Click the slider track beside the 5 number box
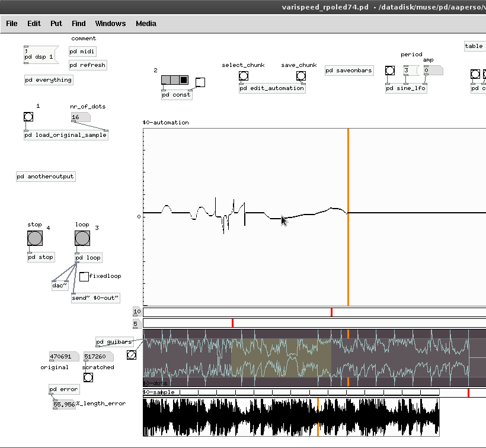The image size is (486, 448). 314,324
